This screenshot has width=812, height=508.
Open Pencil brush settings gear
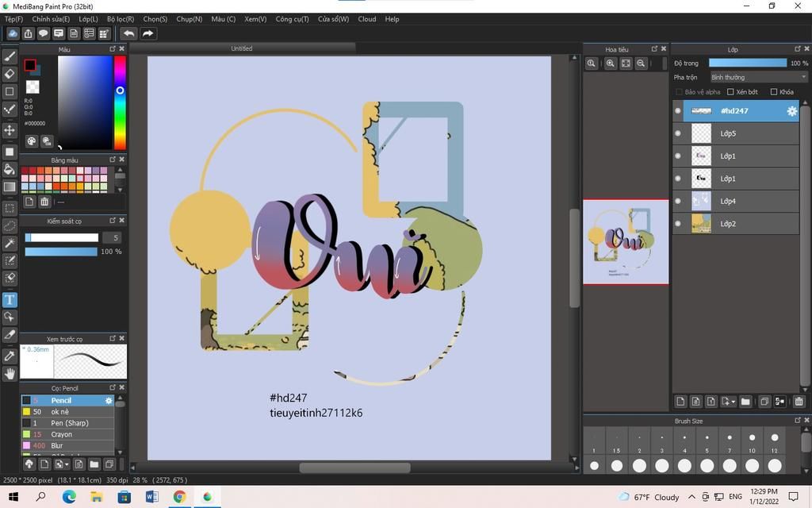[109, 401]
